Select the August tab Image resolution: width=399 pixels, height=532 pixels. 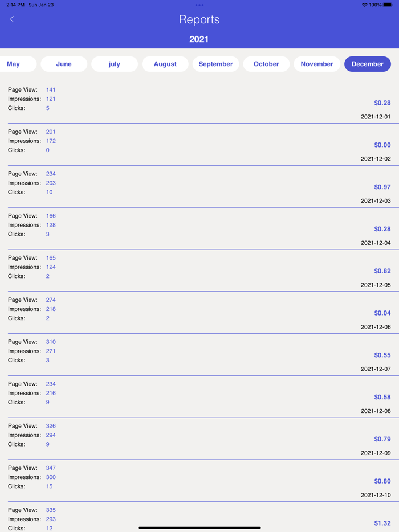[x=165, y=64]
